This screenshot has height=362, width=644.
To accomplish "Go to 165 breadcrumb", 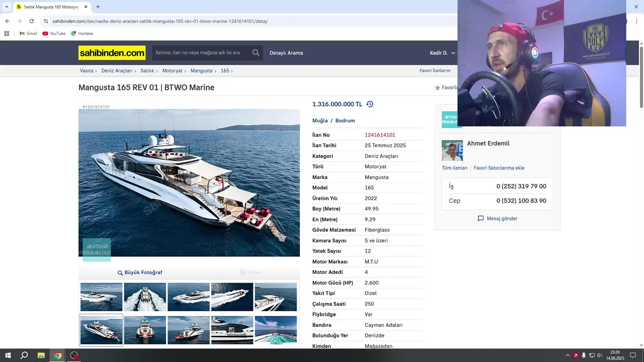I will point(225,71).
